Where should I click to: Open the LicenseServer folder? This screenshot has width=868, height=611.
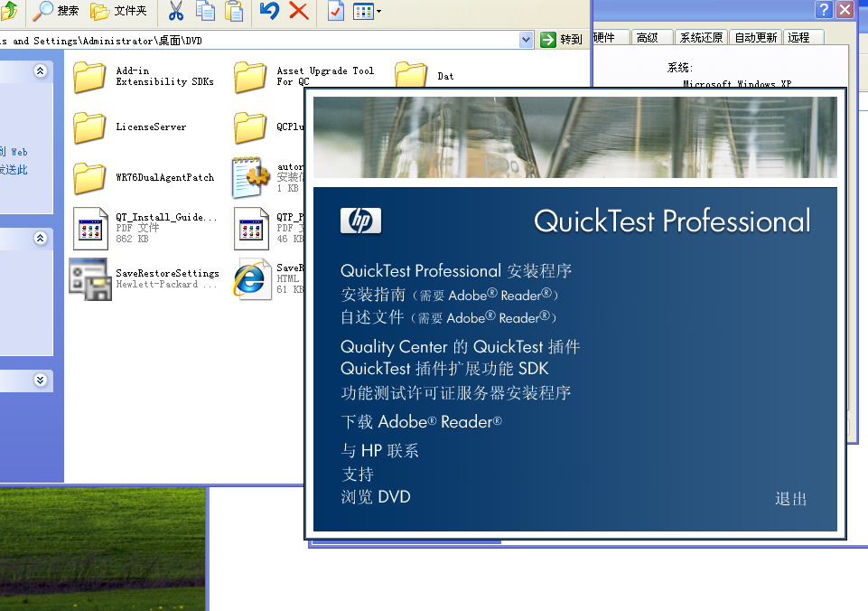pyautogui.click(x=129, y=127)
